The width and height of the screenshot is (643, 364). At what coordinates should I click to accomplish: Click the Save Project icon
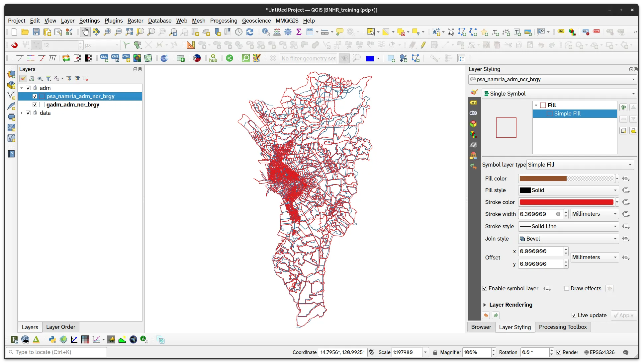point(36,32)
